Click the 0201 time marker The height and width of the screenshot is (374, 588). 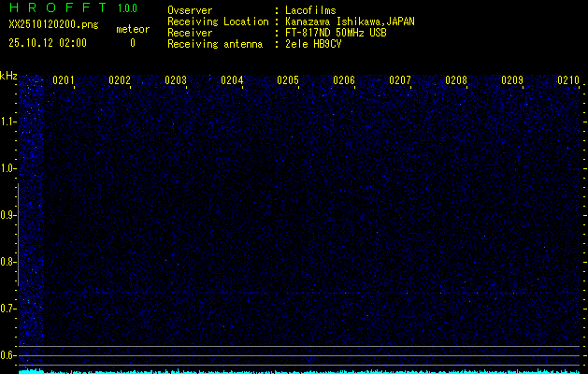click(64, 81)
